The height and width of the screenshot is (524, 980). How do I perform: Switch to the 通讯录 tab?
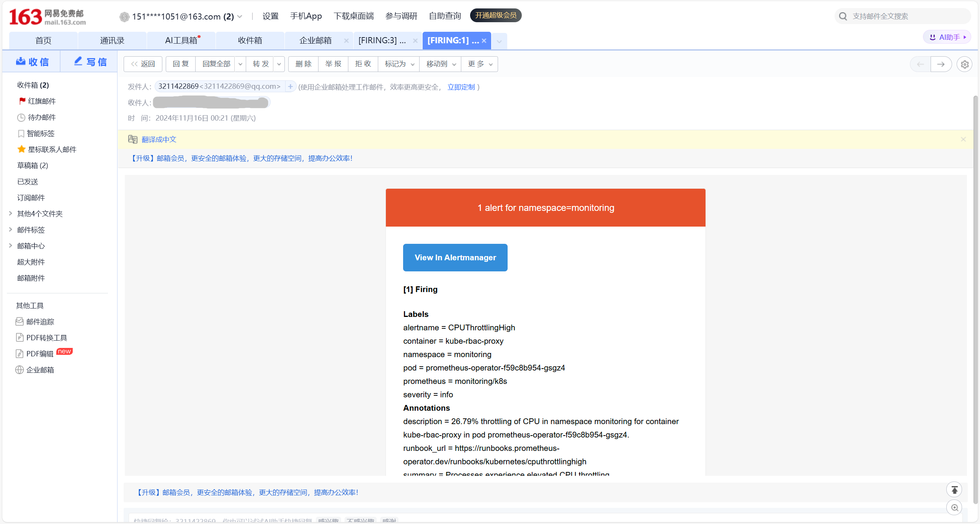112,41
